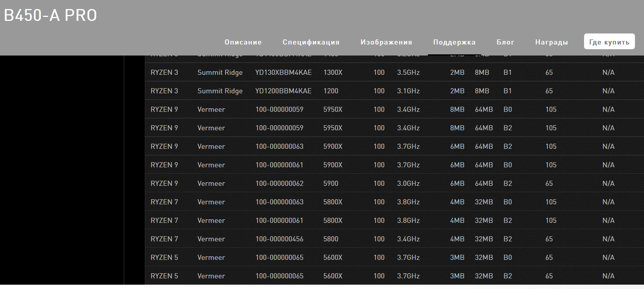Viewport: 644px width, 289px height.
Task: Click 100-000000059 in the 5950X B0 row
Action: coord(280,109)
